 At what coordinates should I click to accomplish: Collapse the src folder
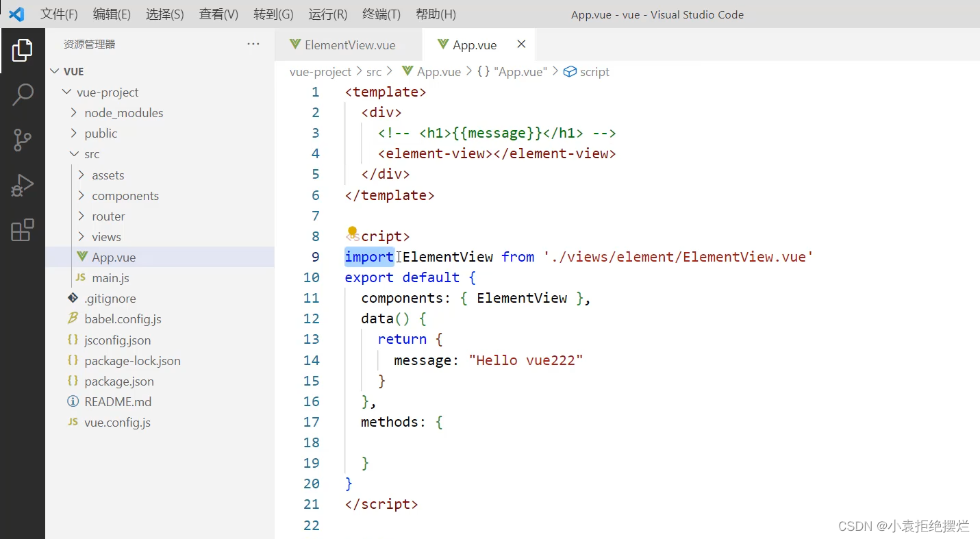point(74,154)
